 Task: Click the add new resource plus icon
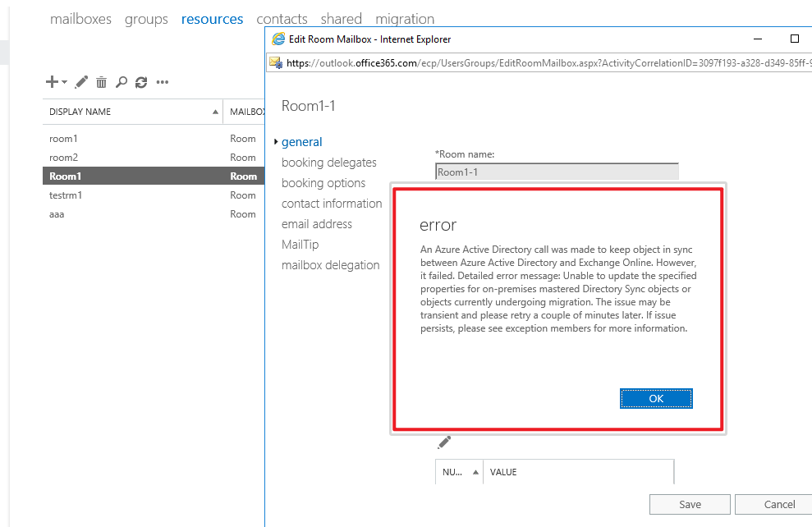pos(52,82)
